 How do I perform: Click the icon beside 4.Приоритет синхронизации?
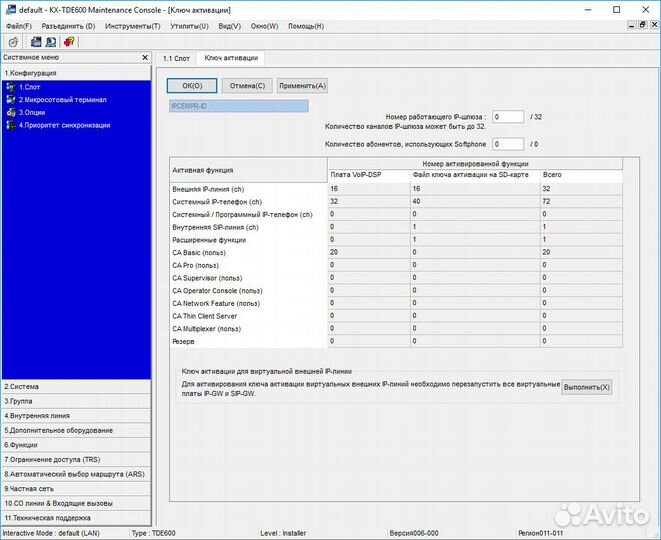click(x=11, y=125)
